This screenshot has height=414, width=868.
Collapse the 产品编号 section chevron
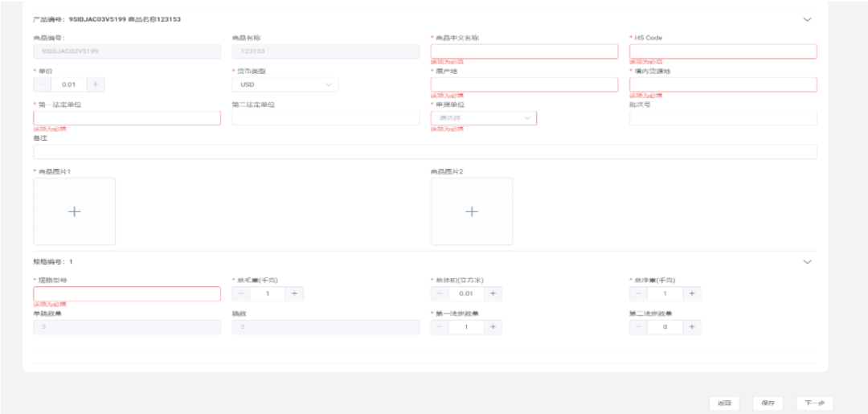click(807, 19)
